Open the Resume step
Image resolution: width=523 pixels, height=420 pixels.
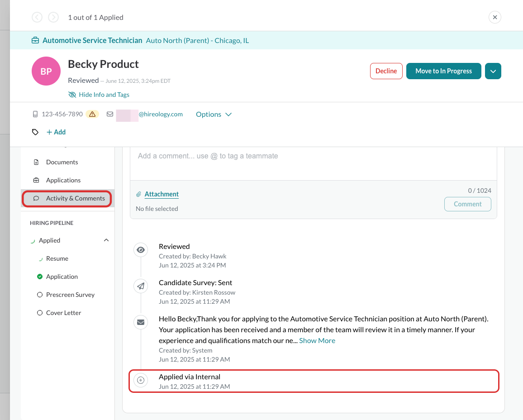click(57, 258)
